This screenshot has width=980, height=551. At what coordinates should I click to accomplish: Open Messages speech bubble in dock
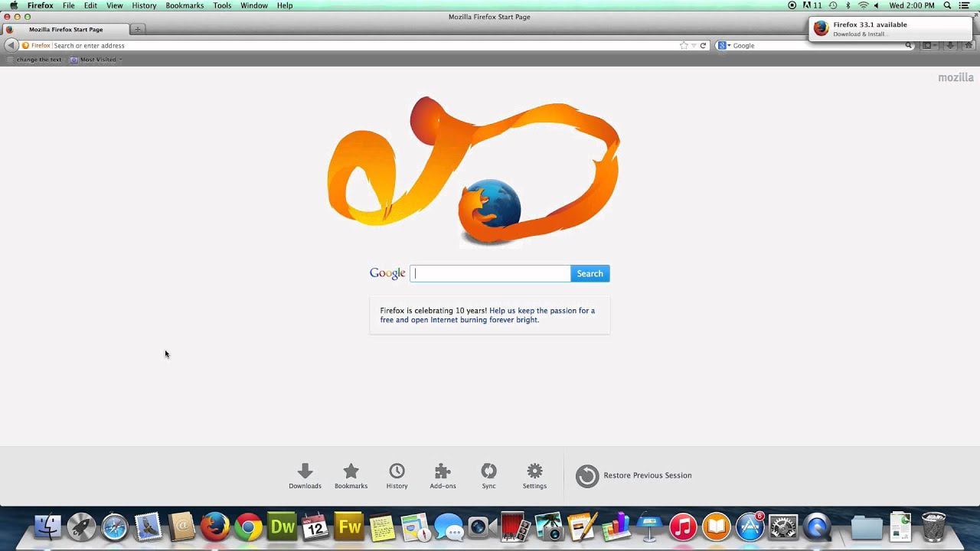click(449, 527)
